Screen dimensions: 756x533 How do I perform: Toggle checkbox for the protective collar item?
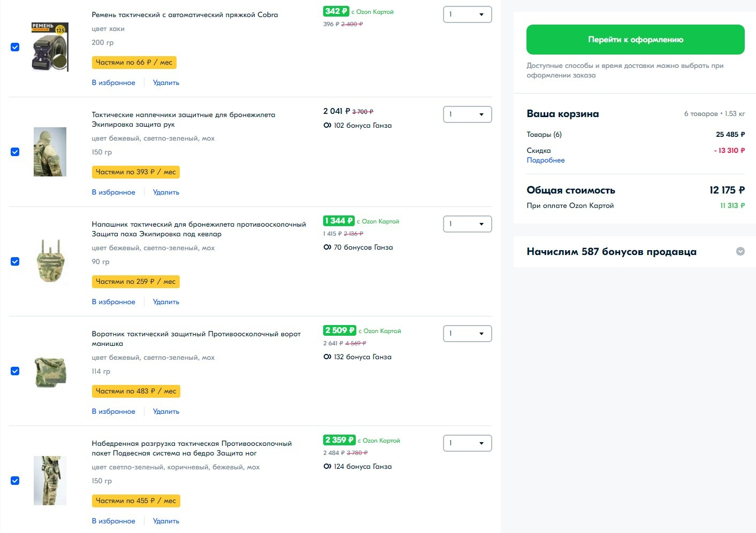coord(15,371)
